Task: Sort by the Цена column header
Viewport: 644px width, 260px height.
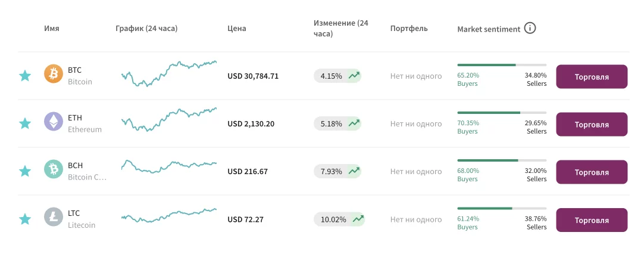Action: [236, 29]
